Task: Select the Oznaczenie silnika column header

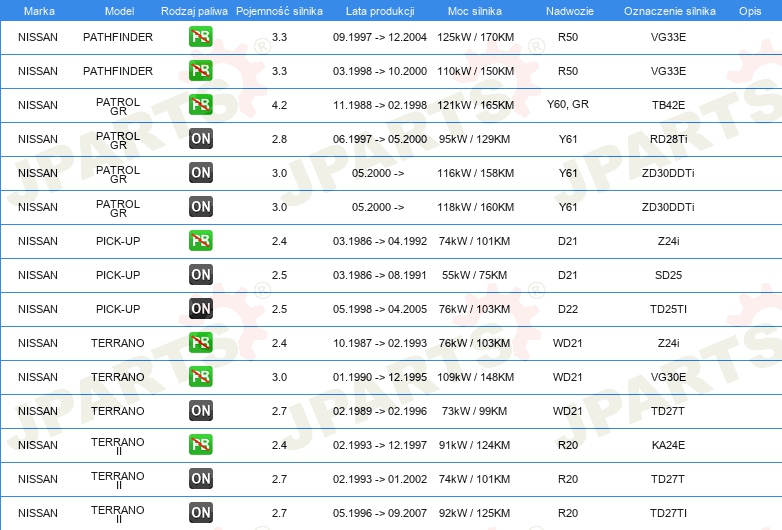Action: [x=668, y=11]
